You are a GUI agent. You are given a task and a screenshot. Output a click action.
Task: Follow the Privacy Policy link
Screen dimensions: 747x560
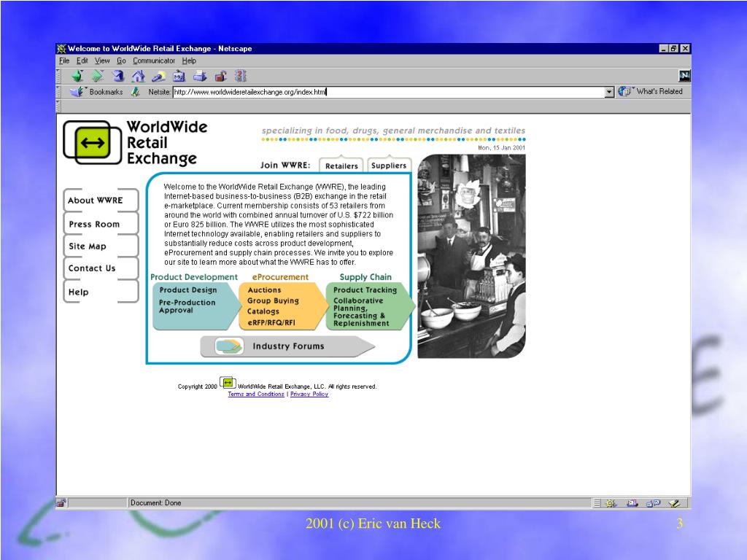[x=309, y=394]
